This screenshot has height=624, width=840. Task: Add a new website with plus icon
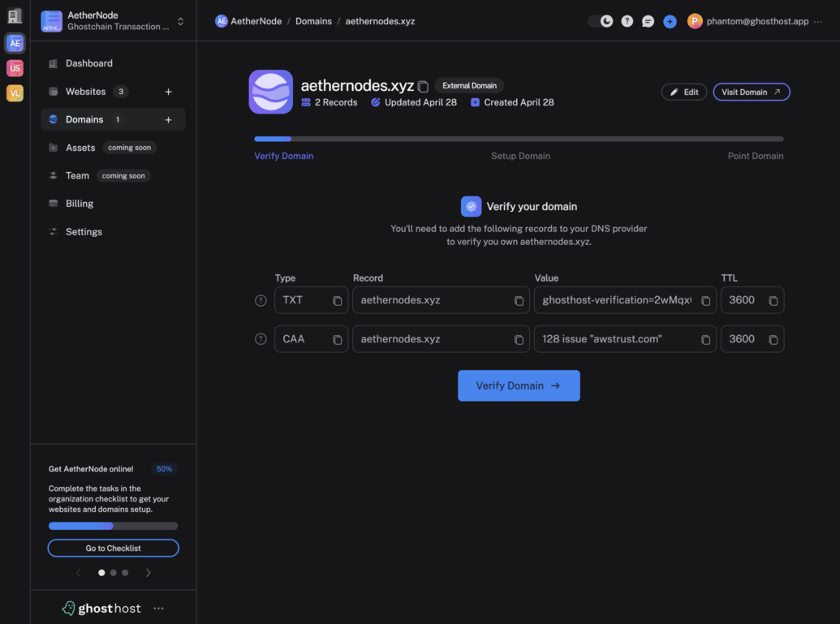(168, 92)
